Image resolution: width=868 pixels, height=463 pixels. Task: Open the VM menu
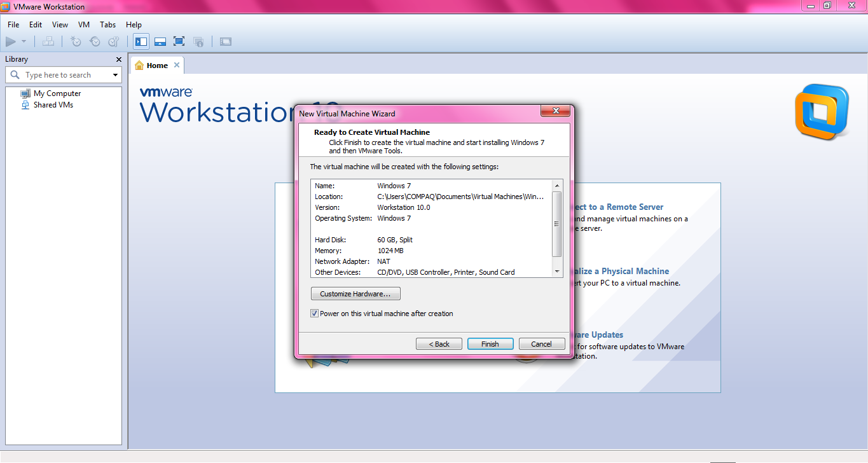(84, 25)
